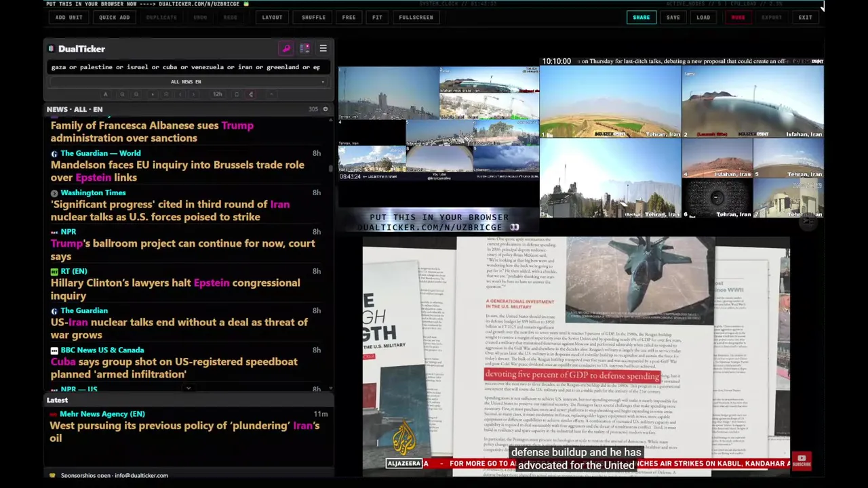Open Trump's ballroom project headline
This screenshot has height=488, width=868.
(x=182, y=249)
